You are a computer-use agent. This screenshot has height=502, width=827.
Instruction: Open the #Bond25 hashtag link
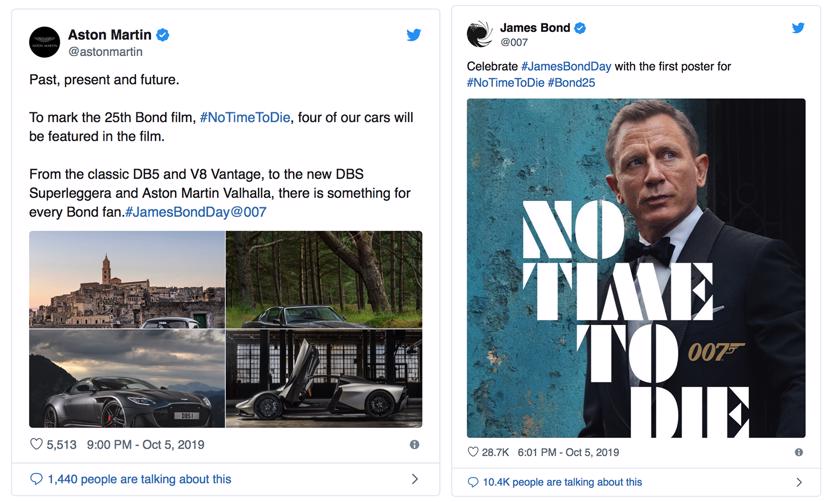tap(571, 82)
